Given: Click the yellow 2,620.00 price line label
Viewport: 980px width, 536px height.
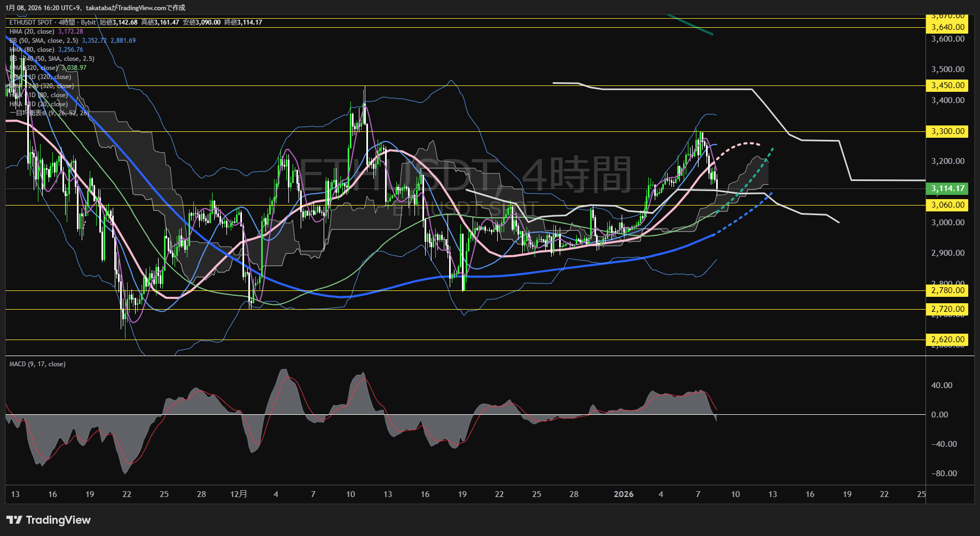Looking at the screenshot, I should coord(947,340).
